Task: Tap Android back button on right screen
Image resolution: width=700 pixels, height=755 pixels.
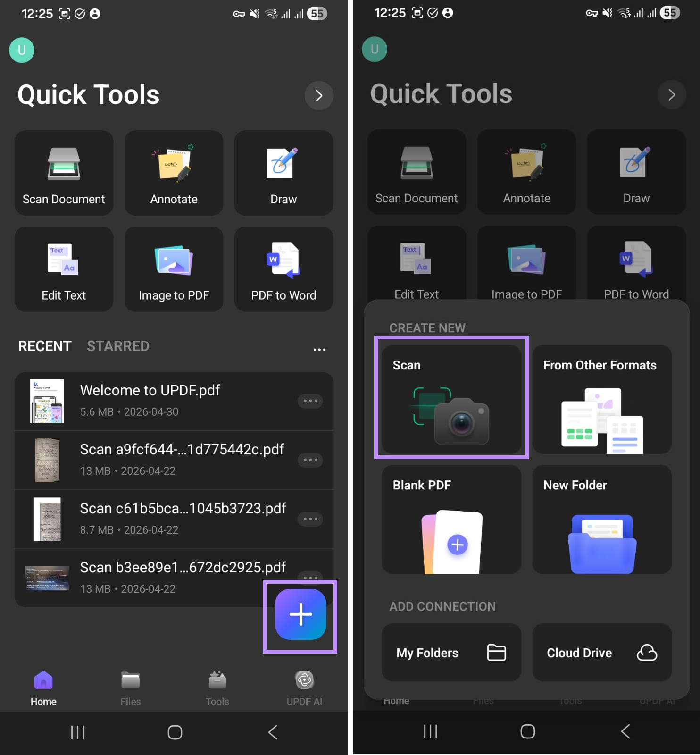Action: click(x=625, y=731)
